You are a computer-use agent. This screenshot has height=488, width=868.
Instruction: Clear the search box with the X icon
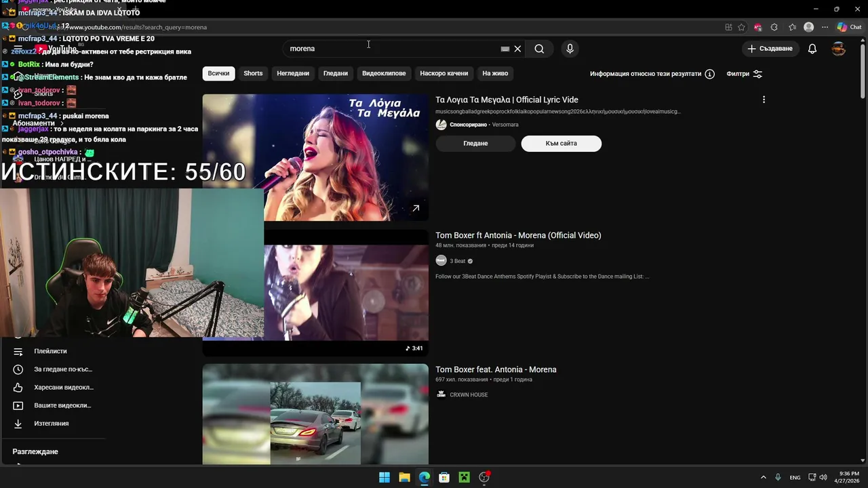517,49
